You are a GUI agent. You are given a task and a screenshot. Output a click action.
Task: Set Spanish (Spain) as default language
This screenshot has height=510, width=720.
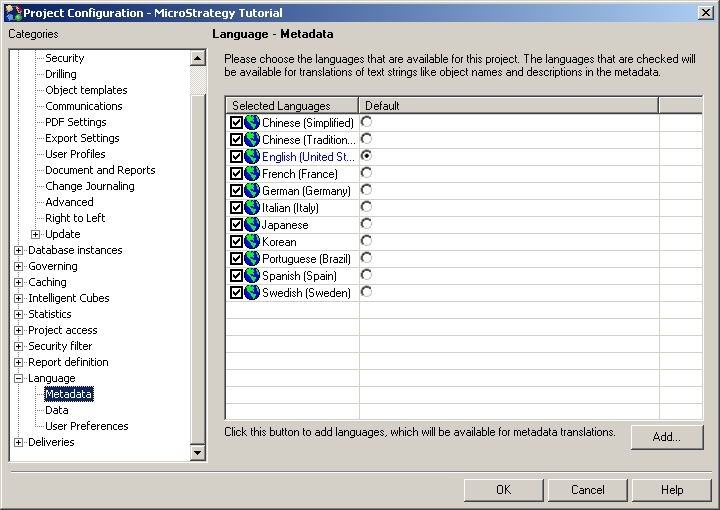click(x=366, y=275)
